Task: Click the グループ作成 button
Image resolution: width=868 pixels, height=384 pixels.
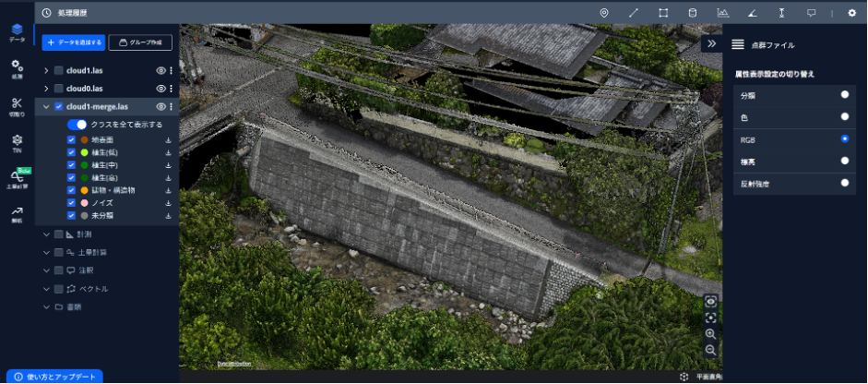Action: [x=140, y=42]
